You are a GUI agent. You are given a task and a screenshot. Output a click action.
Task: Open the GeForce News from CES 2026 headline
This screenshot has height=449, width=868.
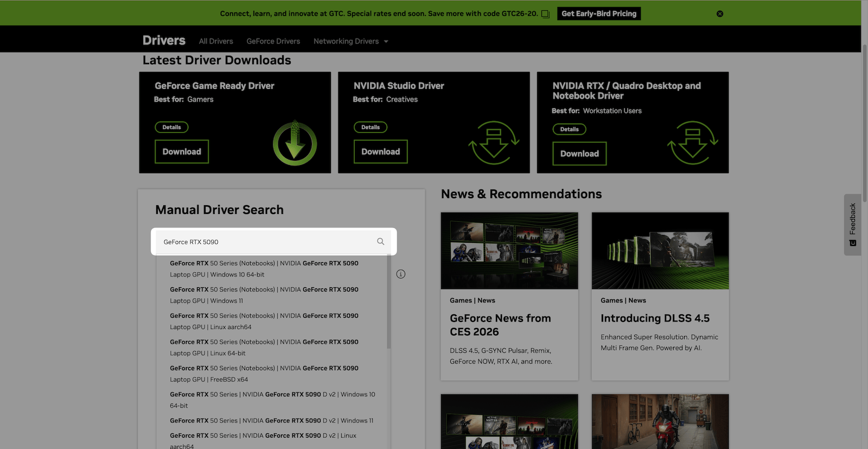coord(500,325)
